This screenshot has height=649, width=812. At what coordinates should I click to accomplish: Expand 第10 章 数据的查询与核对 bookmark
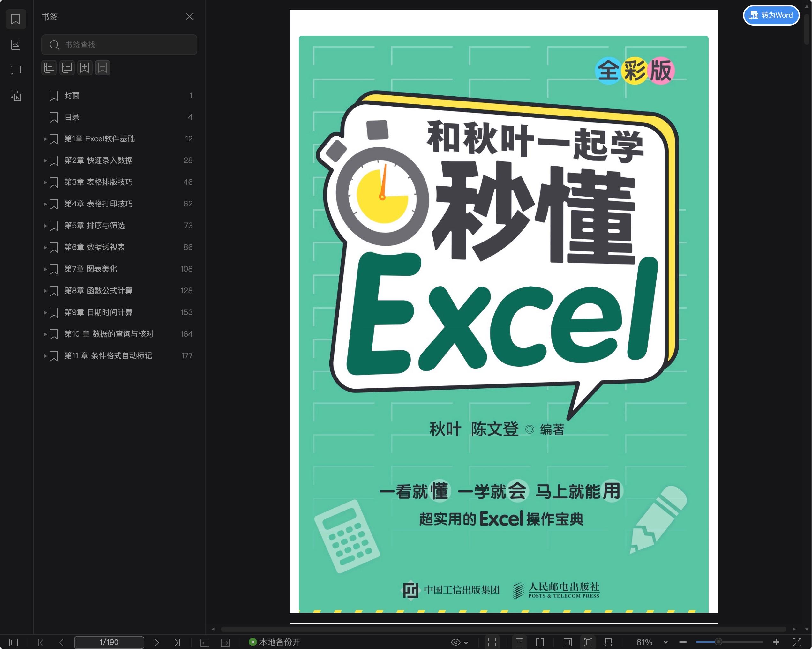coord(45,334)
